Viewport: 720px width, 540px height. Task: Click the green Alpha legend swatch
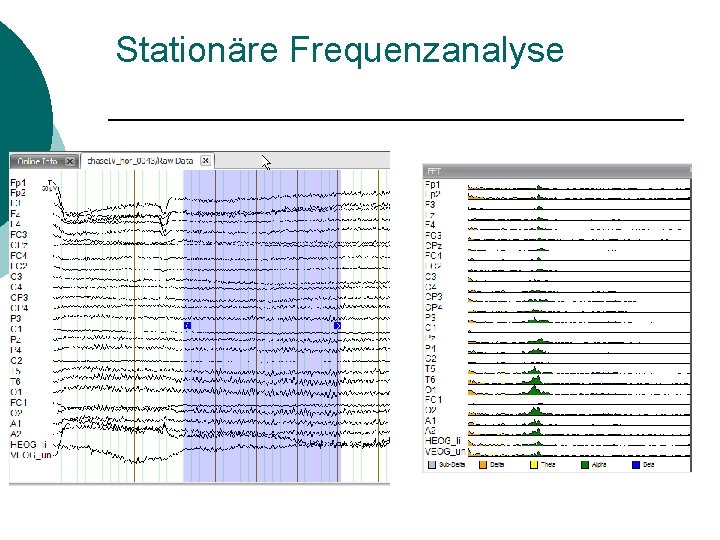585,465
